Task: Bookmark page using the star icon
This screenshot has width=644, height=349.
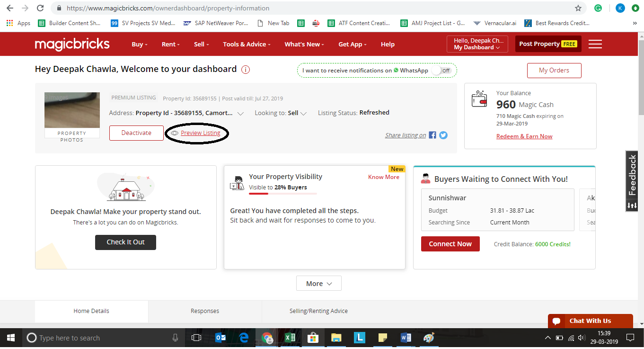Action: (x=578, y=8)
